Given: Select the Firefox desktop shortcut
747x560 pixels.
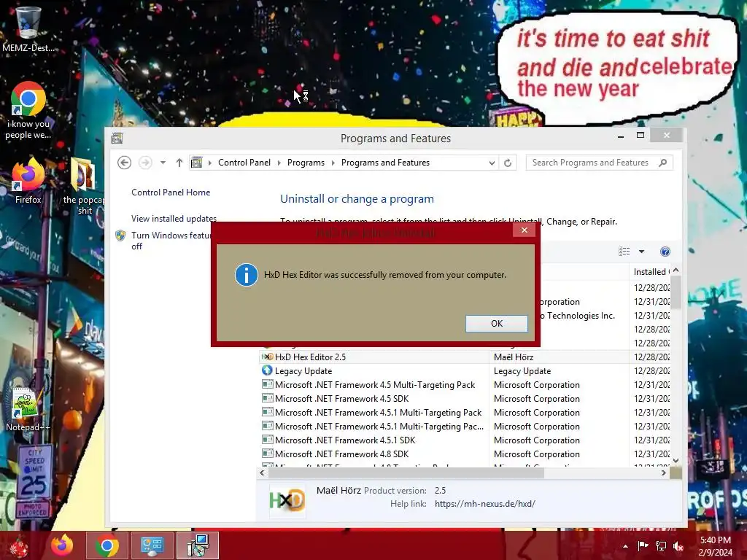Looking at the screenshot, I should [28, 182].
